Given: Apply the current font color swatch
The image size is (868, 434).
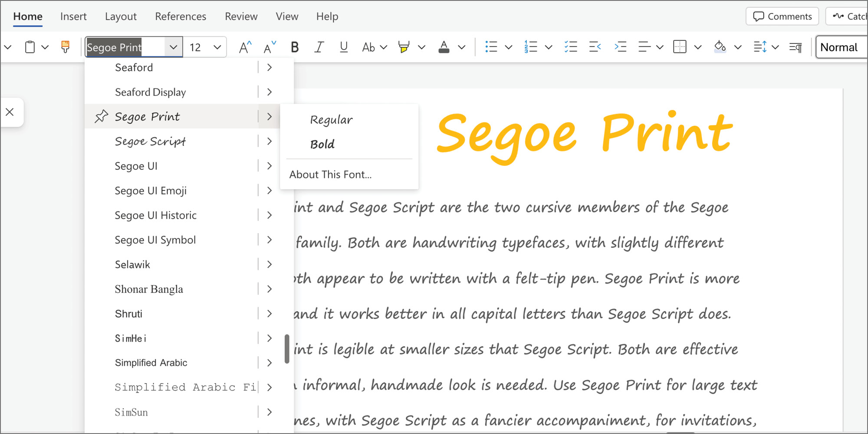Looking at the screenshot, I should click(444, 47).
